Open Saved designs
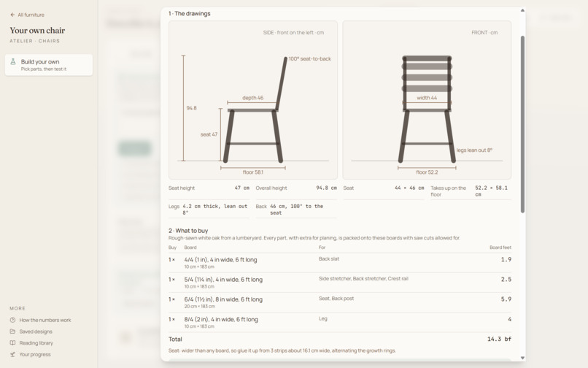Image resolution: width=588 pixels, height=368 pixels. [x=36, y=331]
